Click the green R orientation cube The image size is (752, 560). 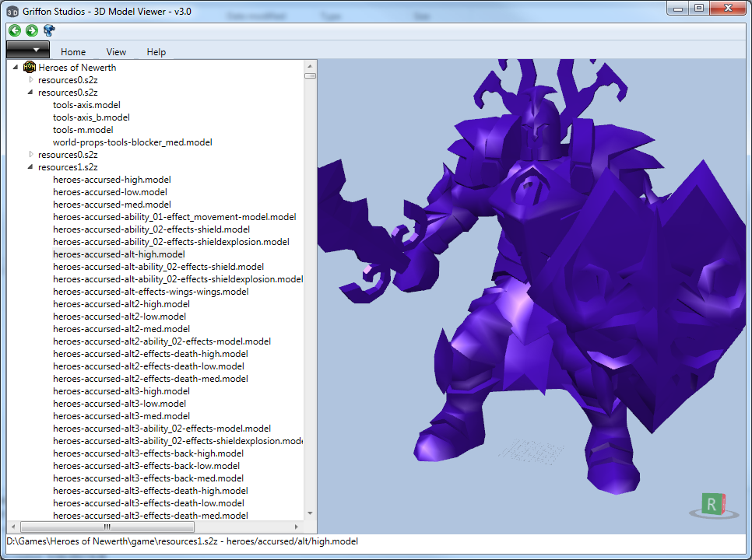714,505
